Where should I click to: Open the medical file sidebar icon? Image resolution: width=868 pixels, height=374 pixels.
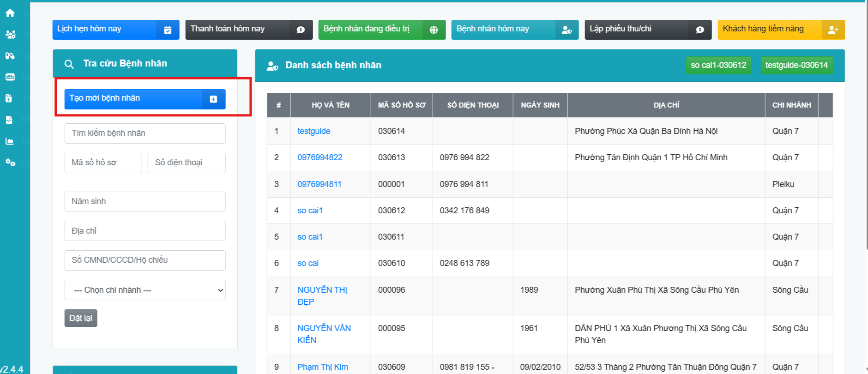click(x=9, y=120)
